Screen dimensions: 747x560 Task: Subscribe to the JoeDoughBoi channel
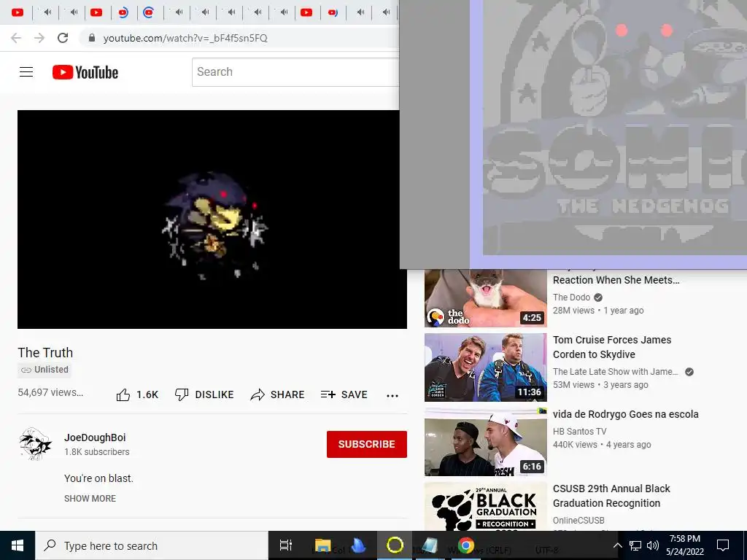click(x=367, y=444)
